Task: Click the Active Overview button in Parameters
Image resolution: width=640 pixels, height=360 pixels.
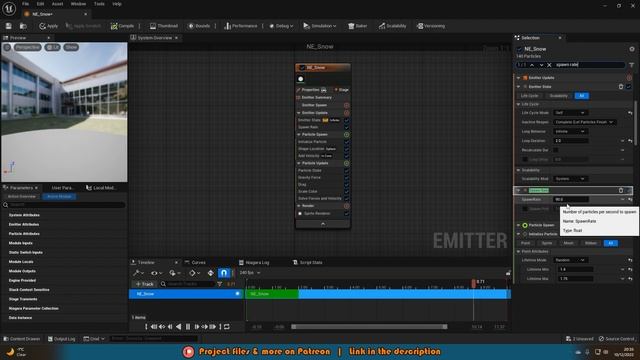Action: tap(22, 196)
